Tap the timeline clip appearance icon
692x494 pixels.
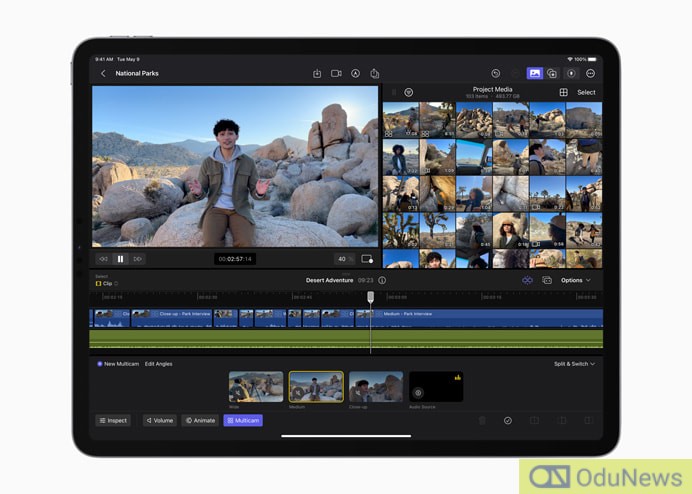click(x=547, y=280)
